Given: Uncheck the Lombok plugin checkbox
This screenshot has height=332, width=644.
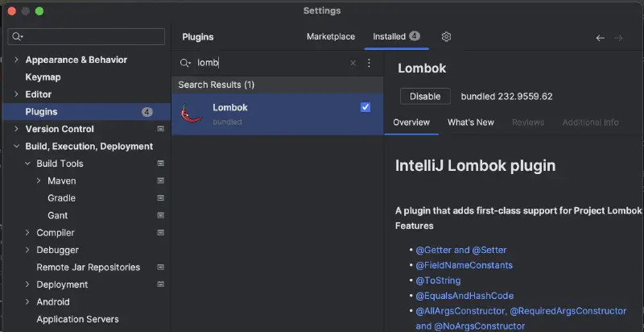Looking at the screenshot, I should (x=365, y=107).
